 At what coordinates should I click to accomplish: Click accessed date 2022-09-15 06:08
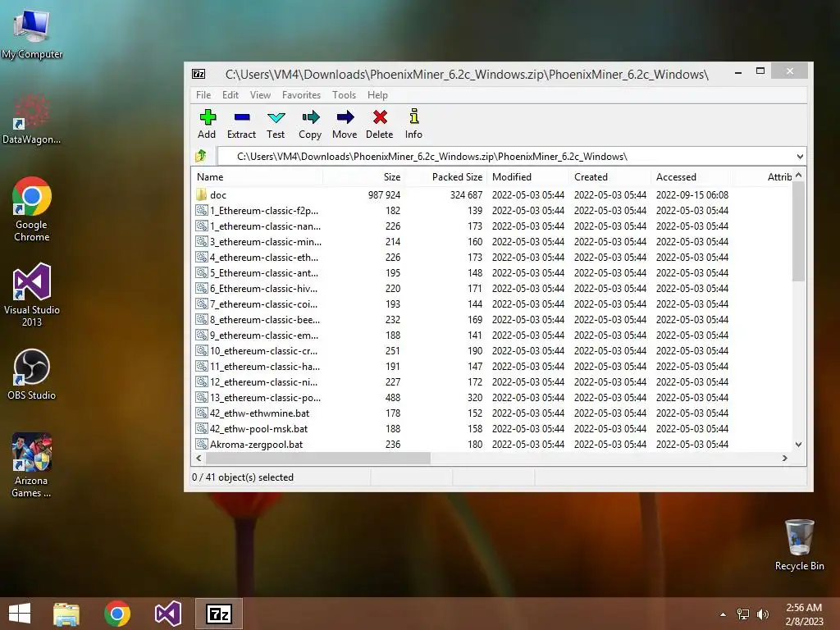692,195
